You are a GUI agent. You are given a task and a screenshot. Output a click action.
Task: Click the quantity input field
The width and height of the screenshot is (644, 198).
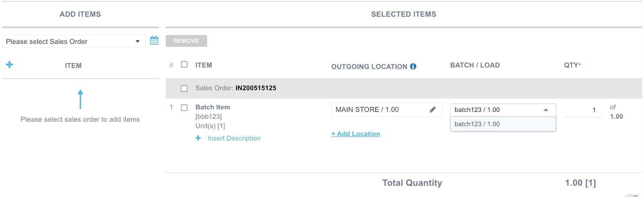[x=582, y=110]
